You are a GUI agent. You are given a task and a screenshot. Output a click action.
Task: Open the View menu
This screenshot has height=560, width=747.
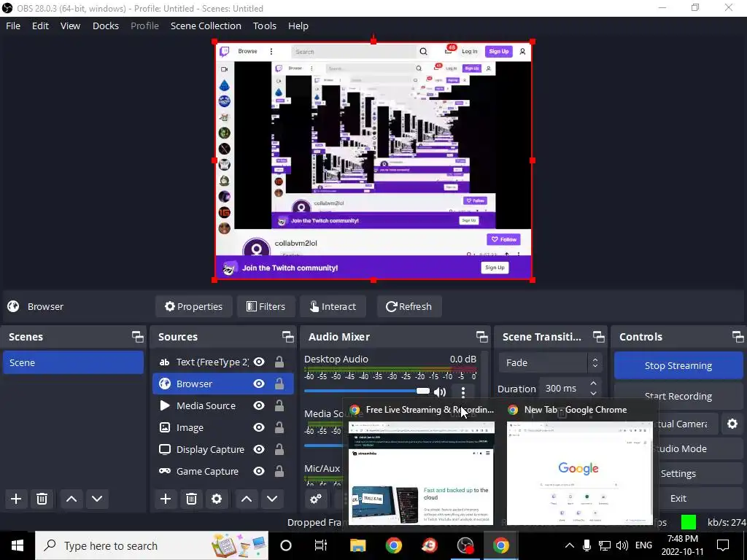click(70, 26)
